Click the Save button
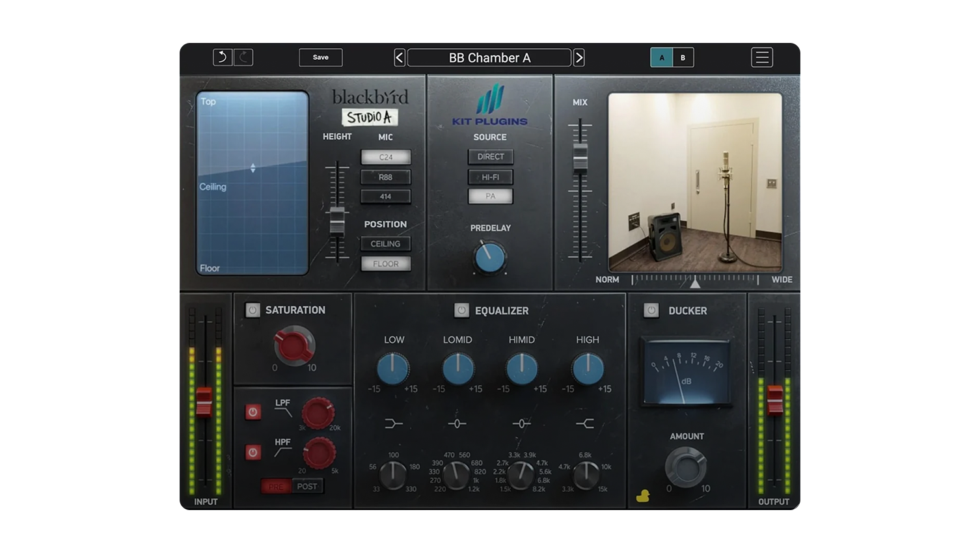The width and height of the screenshot is (980, 553). coord(321,57)
